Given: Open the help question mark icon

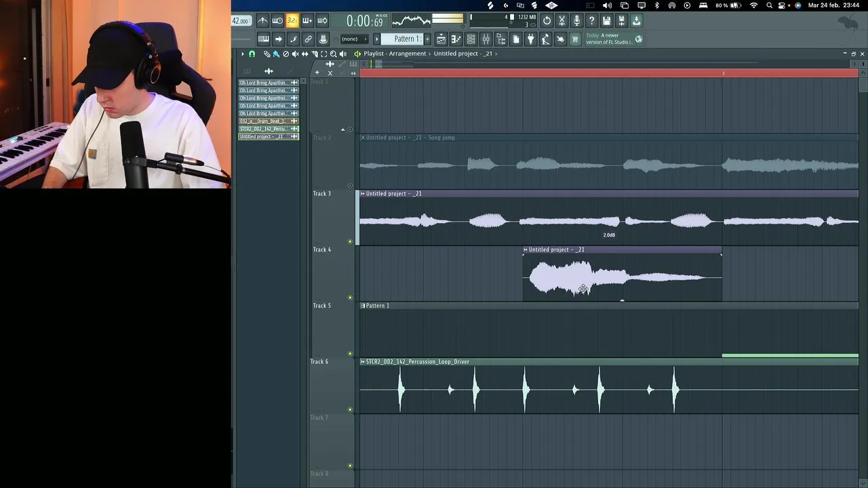Looking at the screenshot, I should pyautogui.click(x=591, y=21).
